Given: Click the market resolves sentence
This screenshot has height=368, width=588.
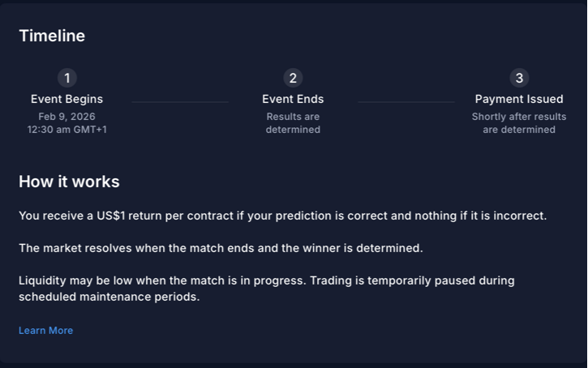Looking at the screenshot, I should pos(221,248).
